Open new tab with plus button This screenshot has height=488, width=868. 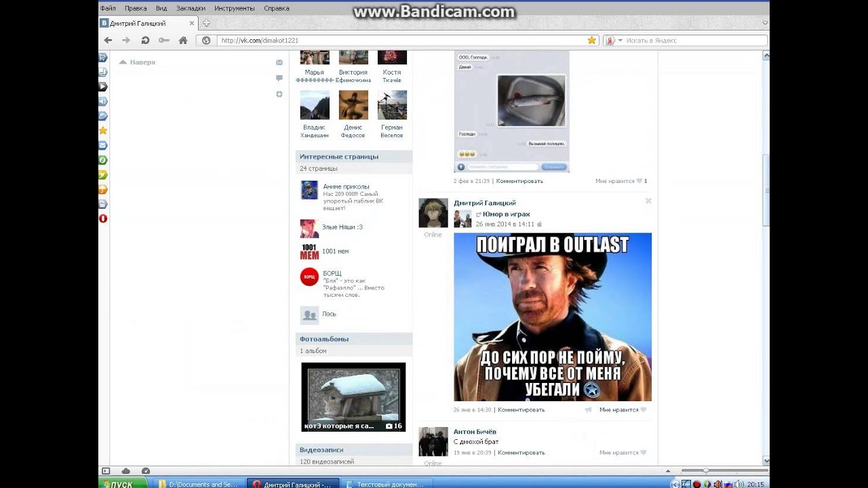pos(206,23)
